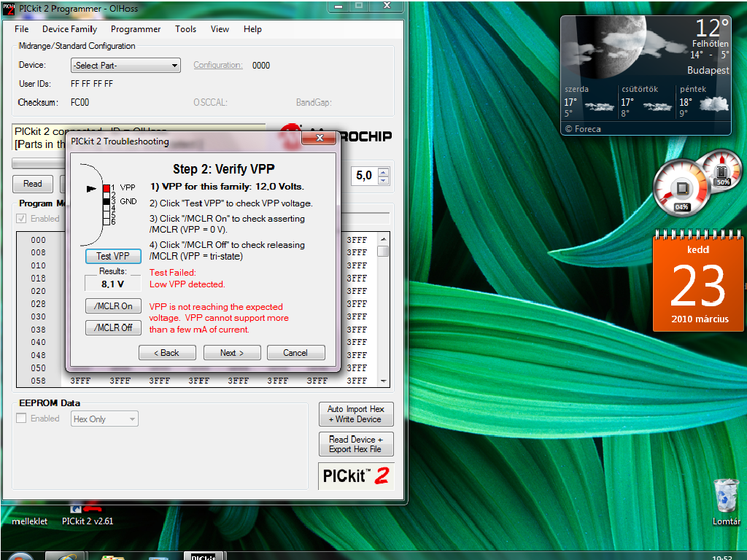Click the 8,1 V results field
The height and width of the screenshot is (560, 747).
click(x=113, y=284)
